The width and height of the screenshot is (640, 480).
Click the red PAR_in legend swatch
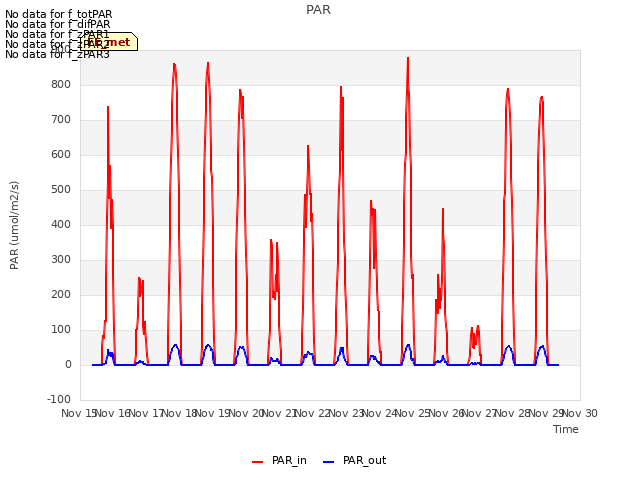coord(258,462)
